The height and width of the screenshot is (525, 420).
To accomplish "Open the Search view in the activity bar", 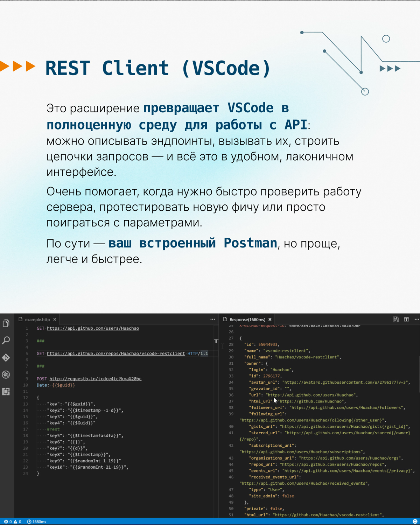I will (6, 340).
